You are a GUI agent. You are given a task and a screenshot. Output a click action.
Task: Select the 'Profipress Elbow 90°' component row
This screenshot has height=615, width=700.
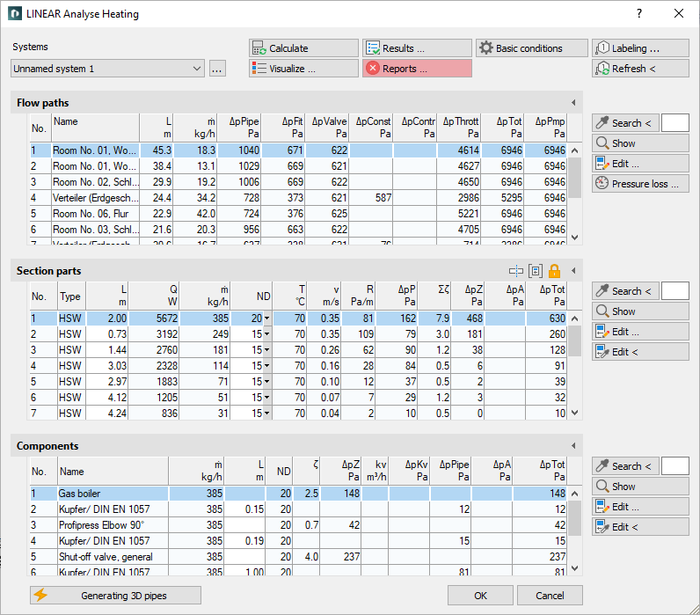[299, 524]
